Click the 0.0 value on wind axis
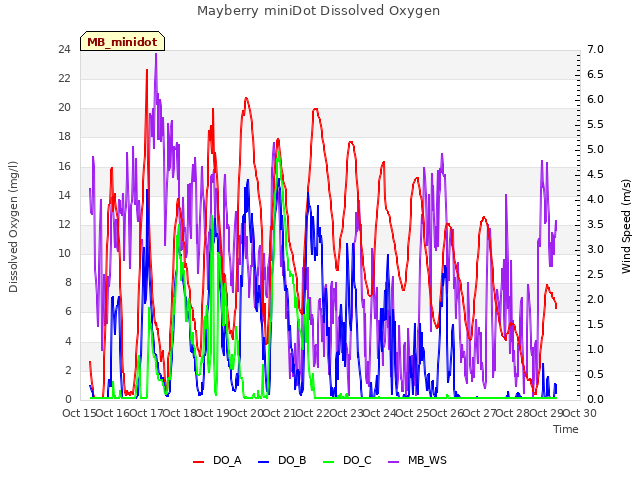 (x=595, y=399)
